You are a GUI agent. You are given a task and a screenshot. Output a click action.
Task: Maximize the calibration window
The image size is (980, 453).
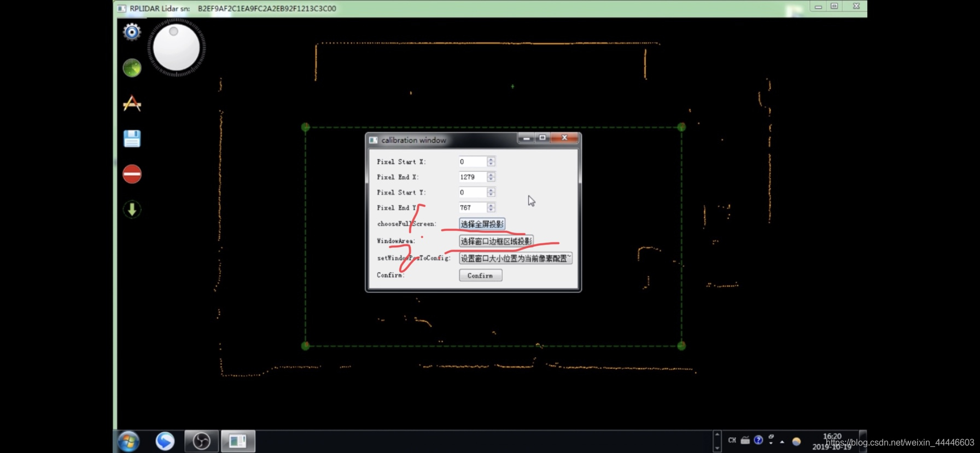542,137
